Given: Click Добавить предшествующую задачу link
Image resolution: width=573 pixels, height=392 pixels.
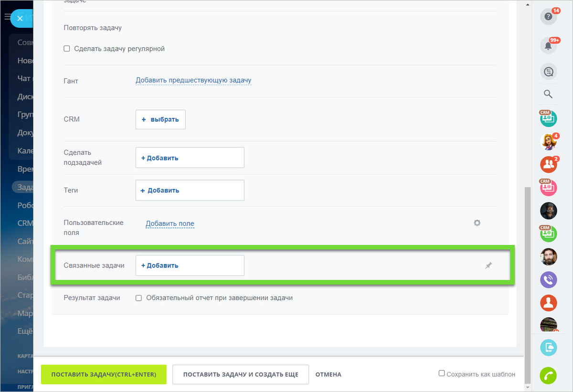Looking at the screenshot, I should [193, 80].
